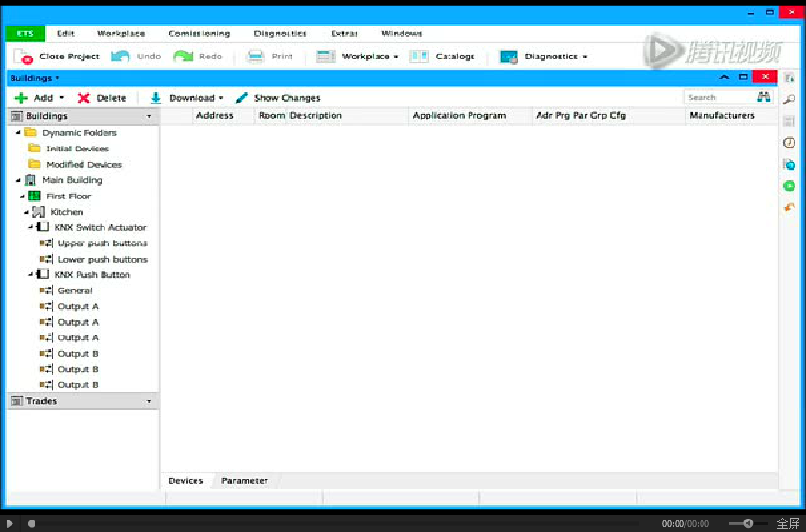806x532 pixels.
Task: Select Upper push buttons tree item
Action: [x=102, y=243]
